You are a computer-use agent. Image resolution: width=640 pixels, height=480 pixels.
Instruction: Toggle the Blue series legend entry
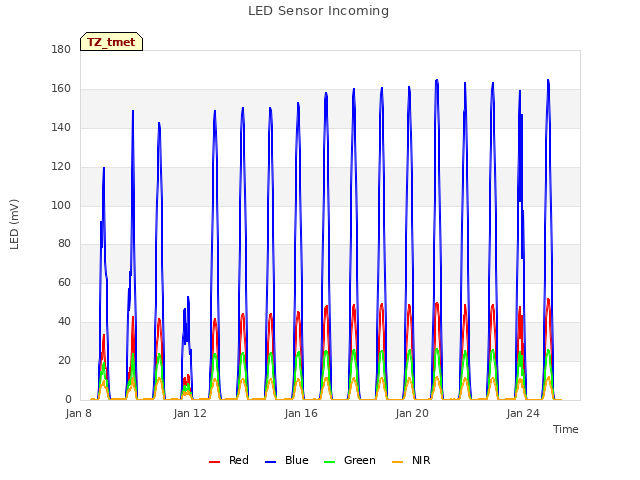tap(287, 460)
